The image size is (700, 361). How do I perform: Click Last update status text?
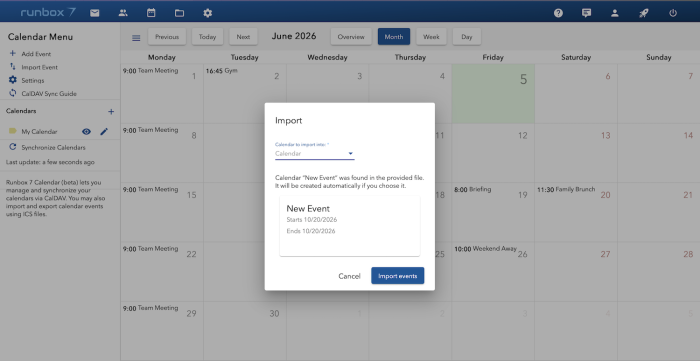coord(50,162)
